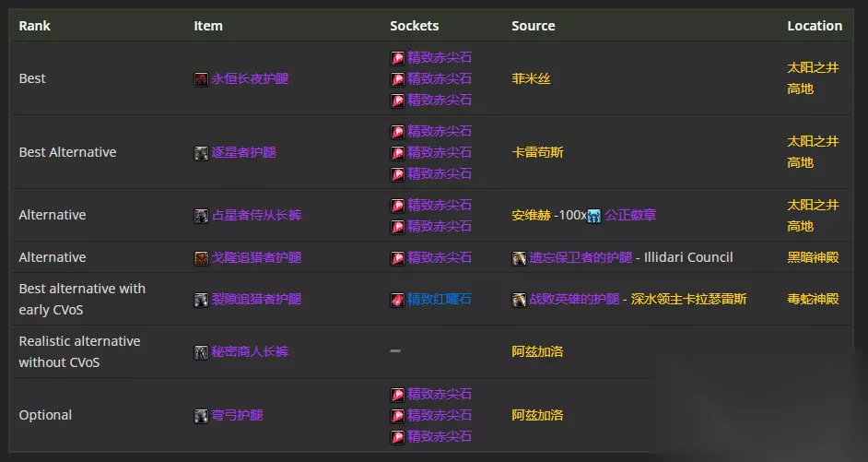Open the 永恒长夜护腿 item link

(244, 79)
